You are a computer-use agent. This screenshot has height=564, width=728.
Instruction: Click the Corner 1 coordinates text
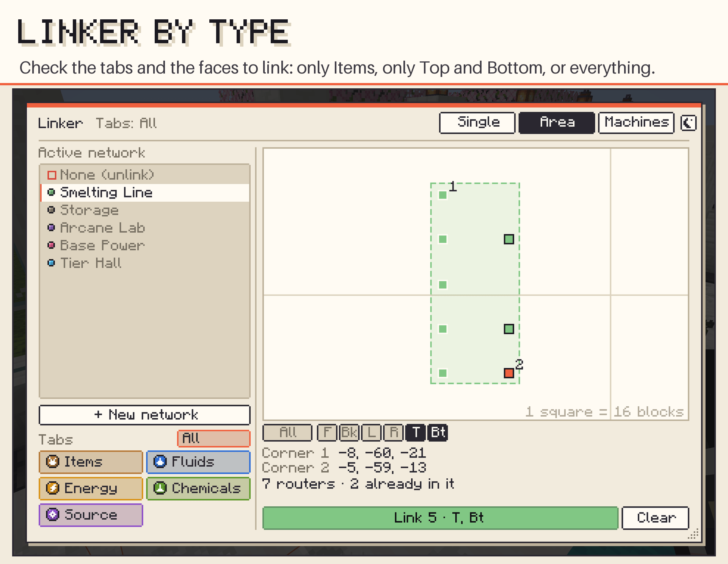(344, 453)
